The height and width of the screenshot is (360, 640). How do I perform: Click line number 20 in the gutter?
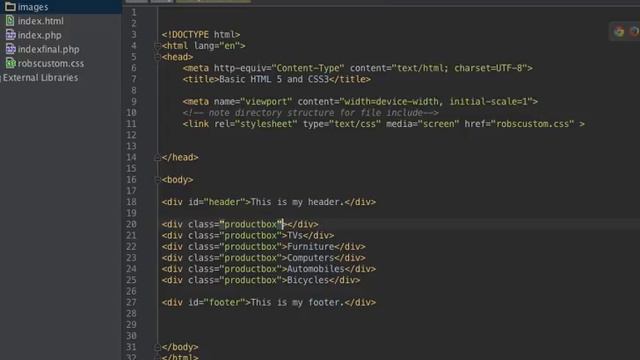131,224
